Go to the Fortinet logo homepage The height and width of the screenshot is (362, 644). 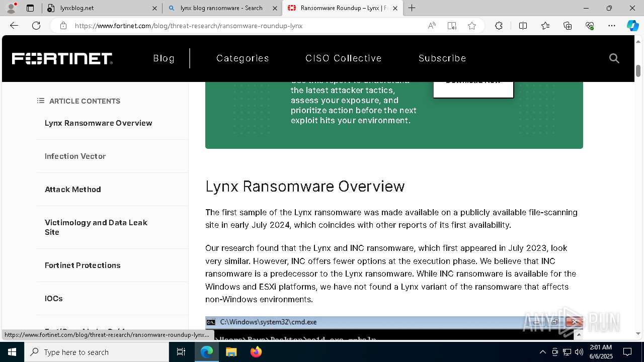(62, 58)
